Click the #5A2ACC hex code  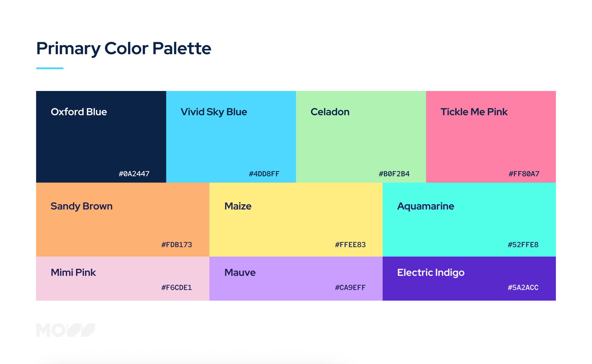click(x=523, y=287)
